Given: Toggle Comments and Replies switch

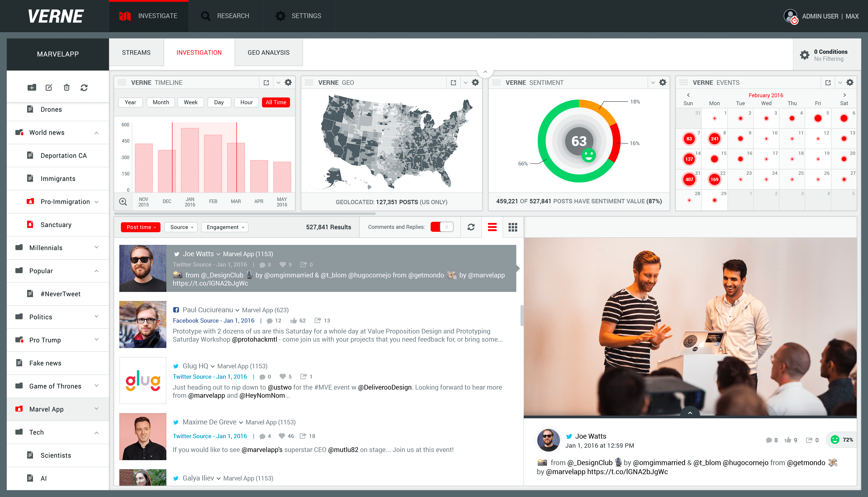Looking at the screenshot, I should click(x=442, y=227).
